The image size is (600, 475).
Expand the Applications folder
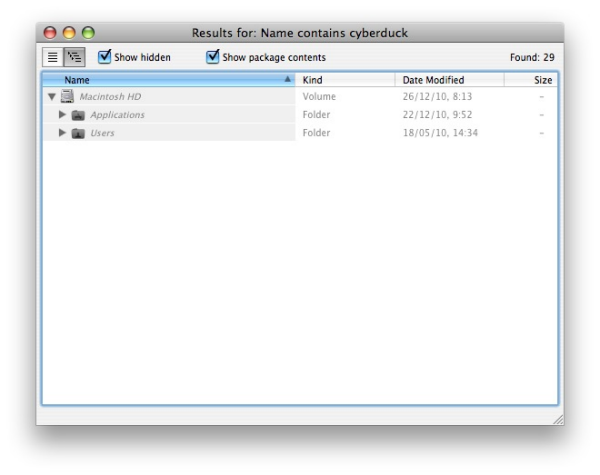62,114
